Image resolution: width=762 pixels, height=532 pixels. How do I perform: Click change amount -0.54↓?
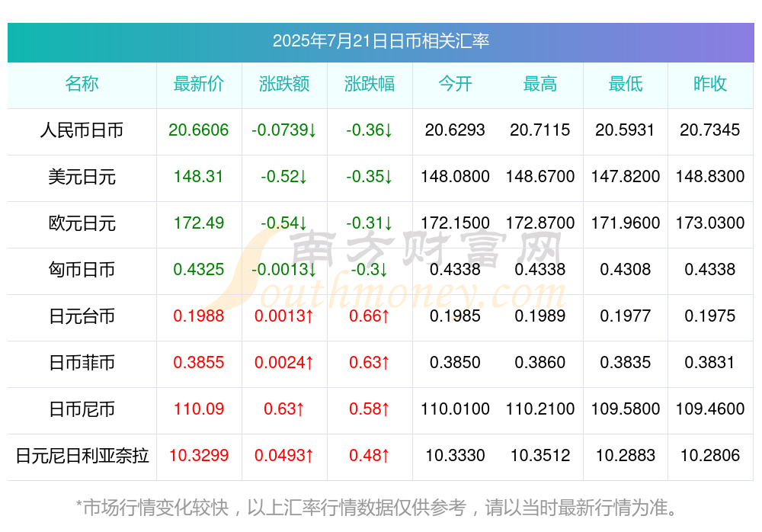284,223
